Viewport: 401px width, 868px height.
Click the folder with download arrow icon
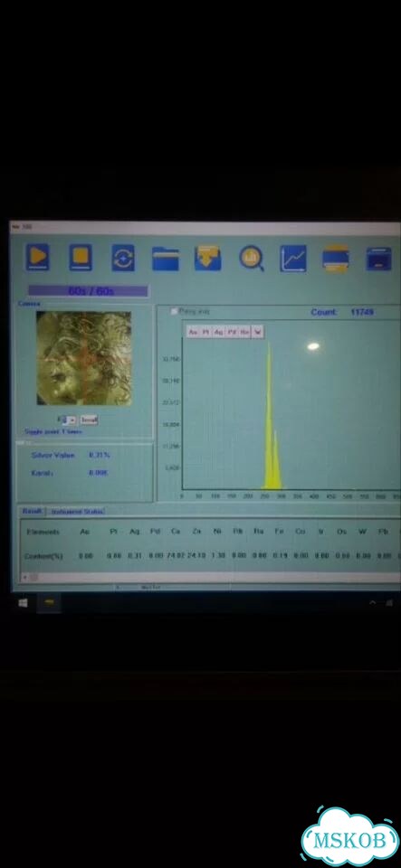[x=207, y=259]
